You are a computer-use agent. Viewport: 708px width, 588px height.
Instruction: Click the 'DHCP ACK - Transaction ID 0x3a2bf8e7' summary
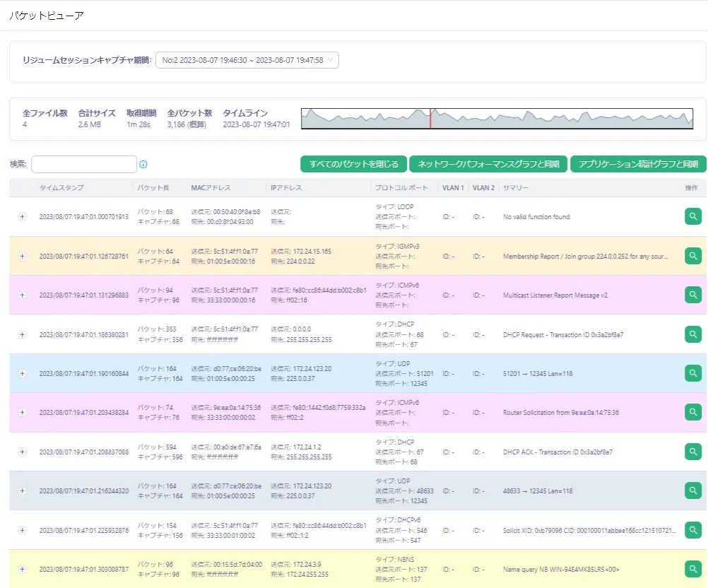[x=557, y=452]
